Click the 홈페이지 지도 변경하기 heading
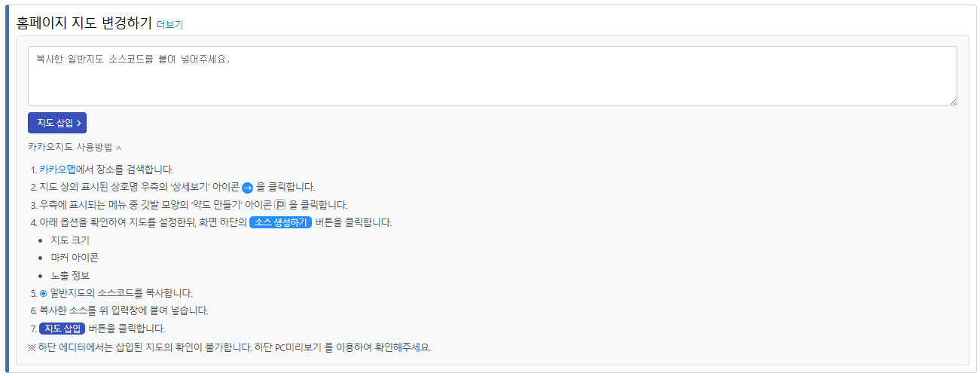Image resolution: width=980 pixels, height=376 pixels. tap(84, 23)
